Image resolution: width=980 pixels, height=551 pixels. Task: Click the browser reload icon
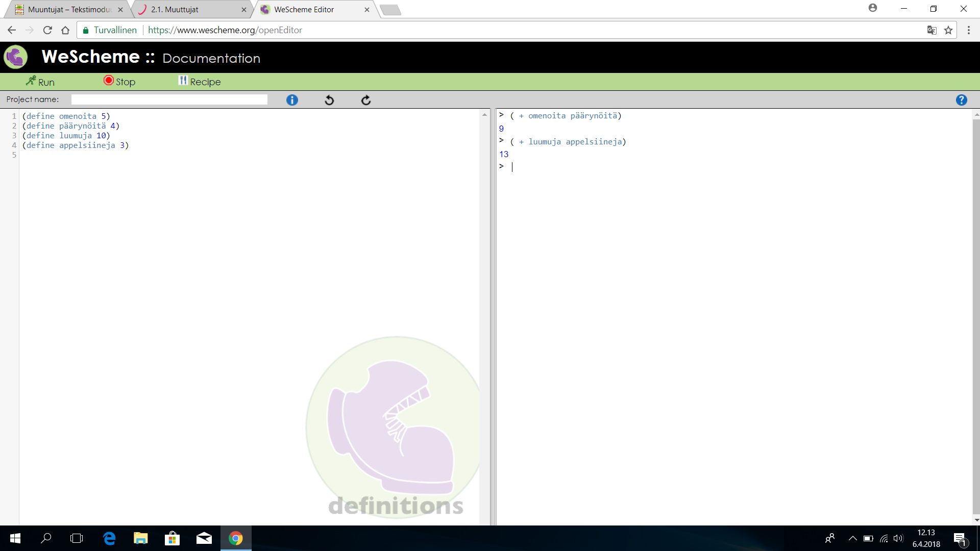47,30
